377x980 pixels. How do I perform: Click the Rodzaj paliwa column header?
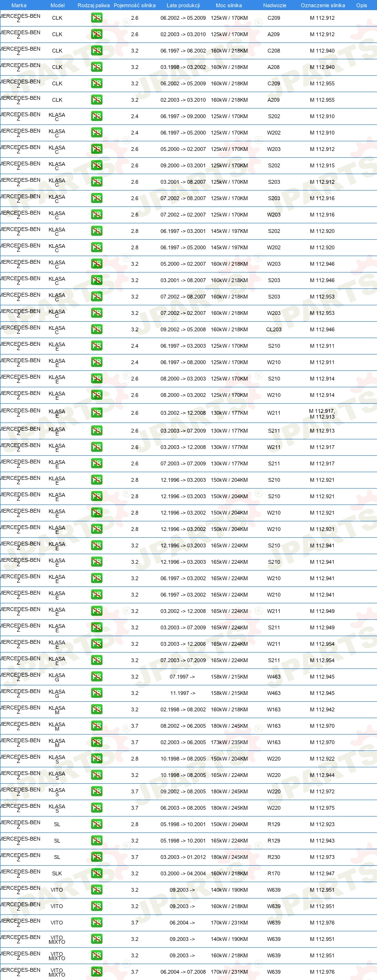pyautogui.click(x=94, y=5)
